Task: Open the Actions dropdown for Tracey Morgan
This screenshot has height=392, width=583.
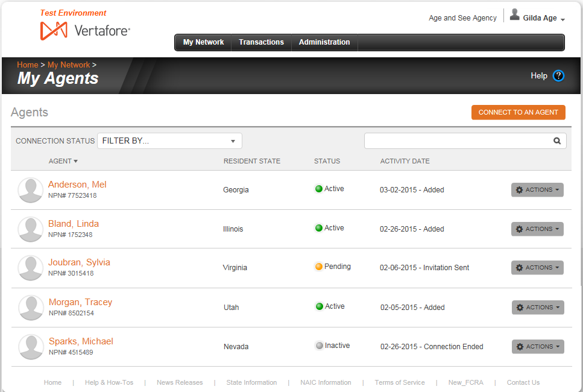Action: coord(538,307)
